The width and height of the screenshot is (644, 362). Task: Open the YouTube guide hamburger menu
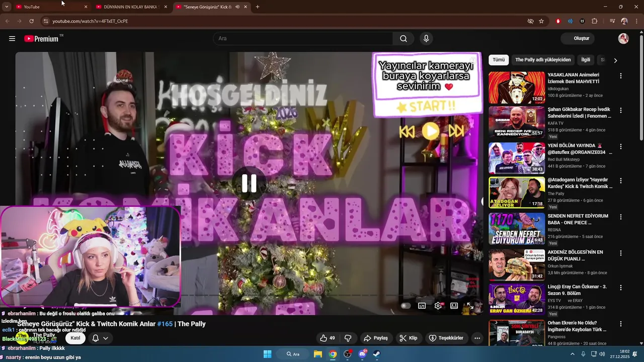click(x=12, y=39)
